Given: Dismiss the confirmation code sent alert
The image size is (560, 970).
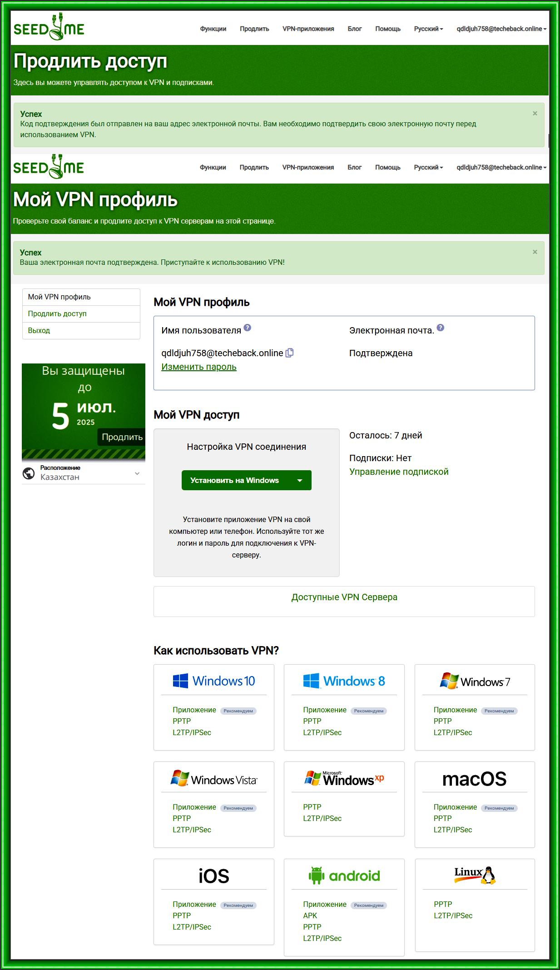Looking at the screenshot, I should tap(535, 114).
